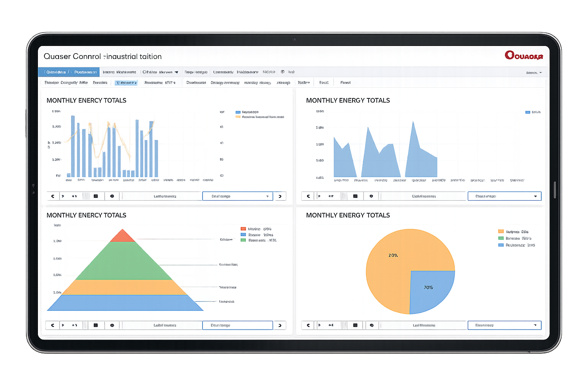Click the 'Esercisia' sub-toolbar item
This screenshot has height=392, width=588.
pos(100,83)
